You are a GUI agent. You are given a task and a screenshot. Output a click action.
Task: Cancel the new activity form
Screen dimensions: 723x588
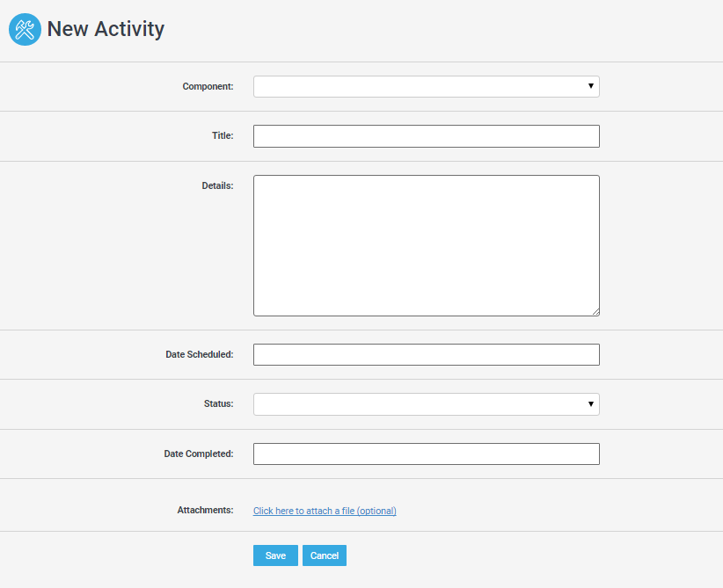pyautogui.click(x=325, y=555)
